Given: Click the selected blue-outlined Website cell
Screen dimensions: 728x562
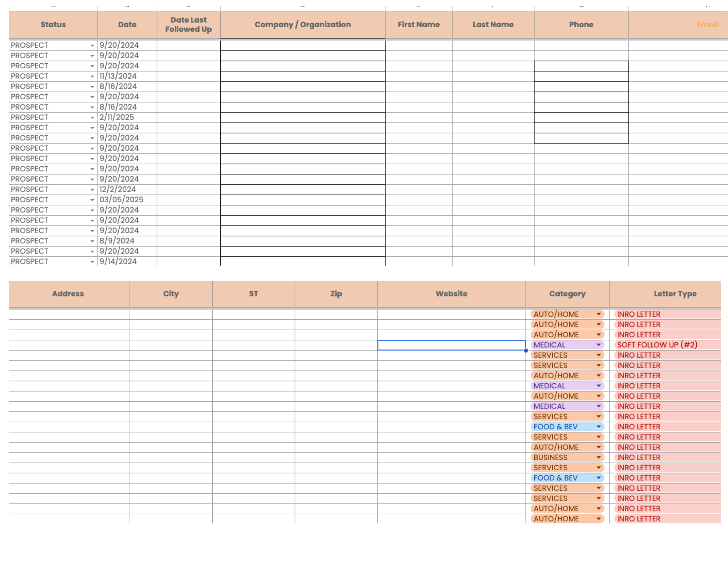Looking at the screenshot, I should pos(451,345).
